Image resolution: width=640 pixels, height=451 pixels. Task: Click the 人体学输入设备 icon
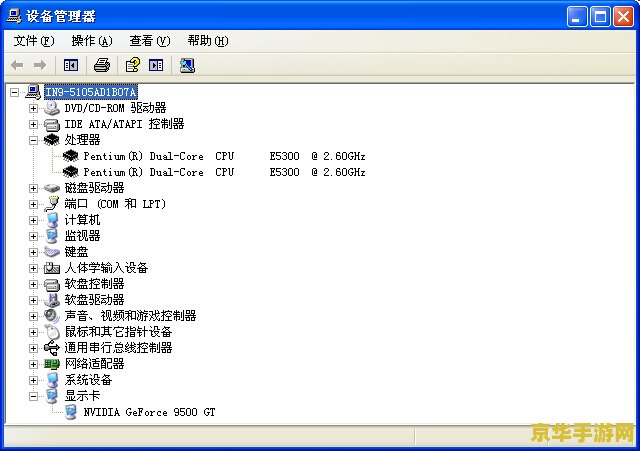point(52,268)
